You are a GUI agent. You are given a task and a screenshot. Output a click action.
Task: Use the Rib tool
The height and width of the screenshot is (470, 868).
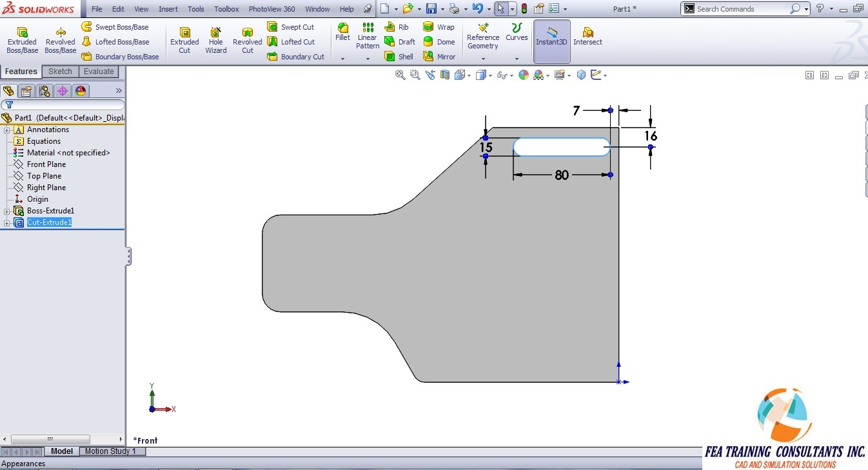[397, 27]
